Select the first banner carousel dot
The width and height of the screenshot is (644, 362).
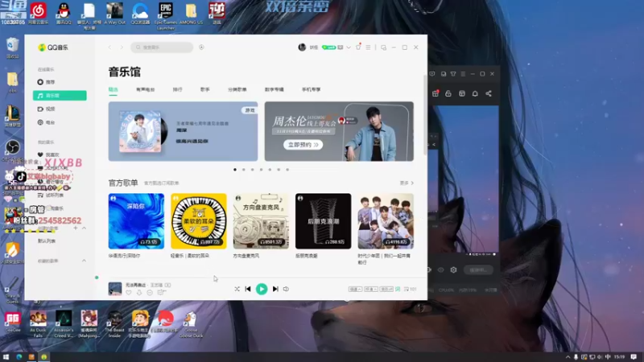click(235, 170)
